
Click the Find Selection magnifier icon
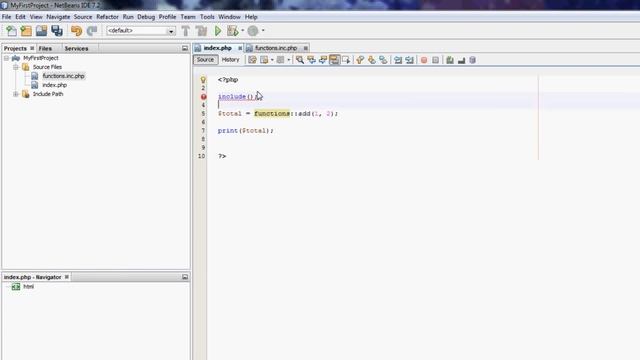coord(300,60)
